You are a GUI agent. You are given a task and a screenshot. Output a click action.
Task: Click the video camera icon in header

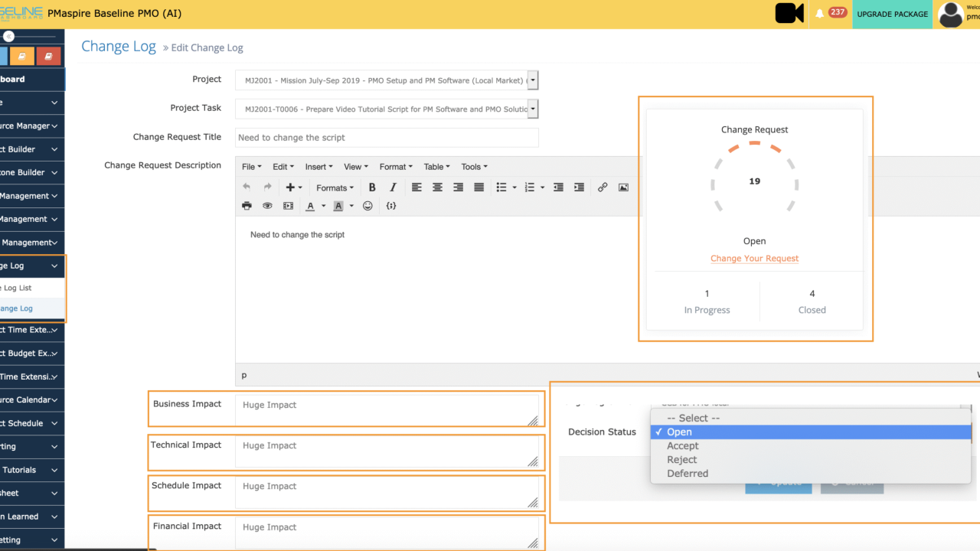pos(789,13)
